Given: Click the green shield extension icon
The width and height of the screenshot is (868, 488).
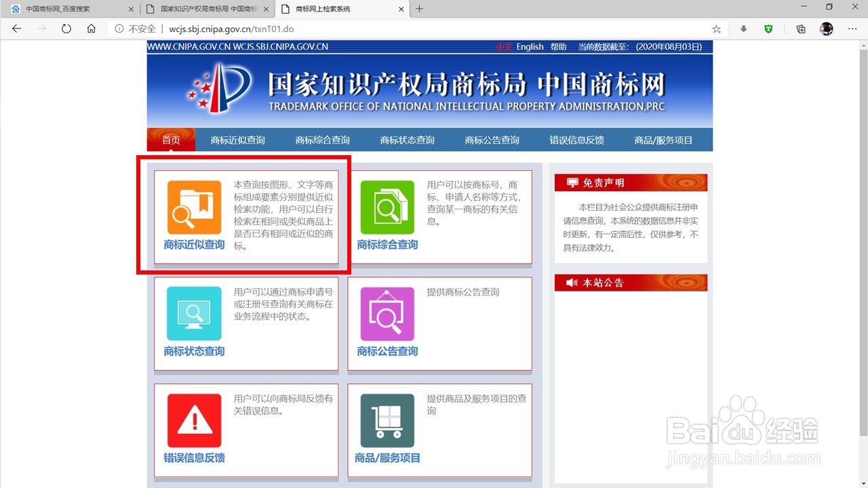Looking at the screenshot, I should pyautogui.click(x=768, y=29).
